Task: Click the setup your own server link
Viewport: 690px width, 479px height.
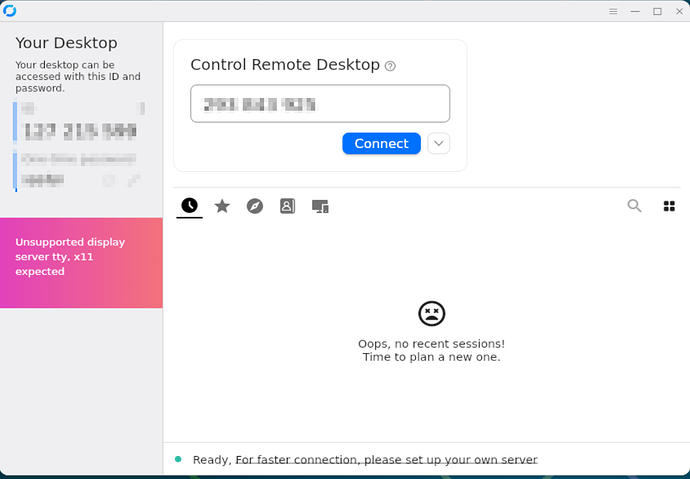Action: (386, 460)
